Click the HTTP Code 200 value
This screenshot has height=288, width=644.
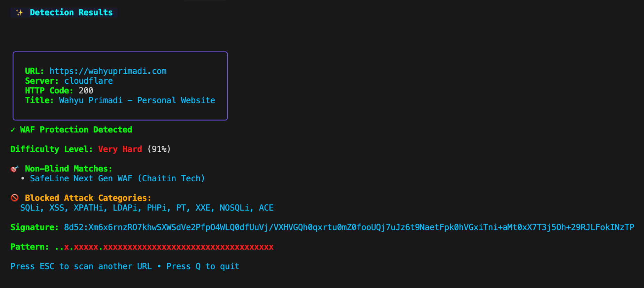coord(86,91)
